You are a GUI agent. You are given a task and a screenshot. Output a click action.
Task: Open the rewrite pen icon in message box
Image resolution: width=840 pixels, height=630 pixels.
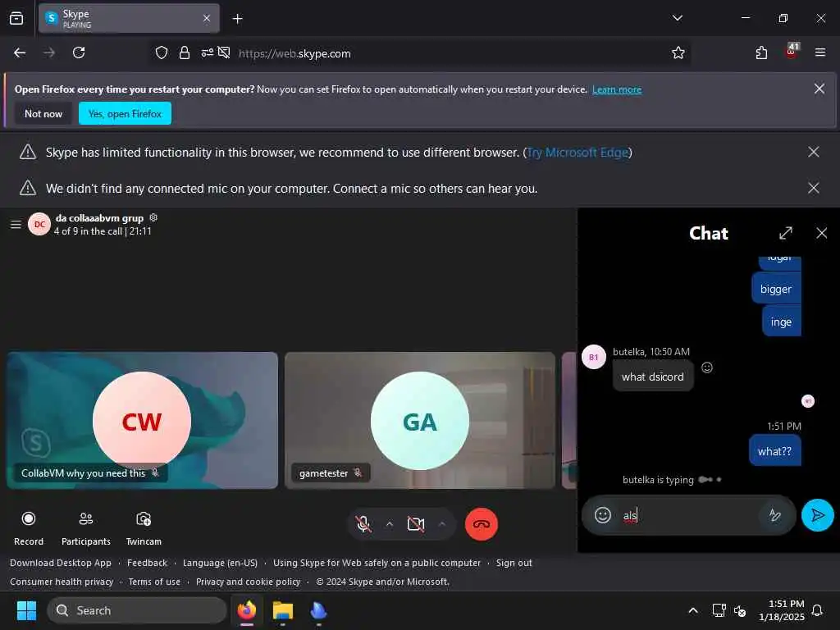coord(774,515)
